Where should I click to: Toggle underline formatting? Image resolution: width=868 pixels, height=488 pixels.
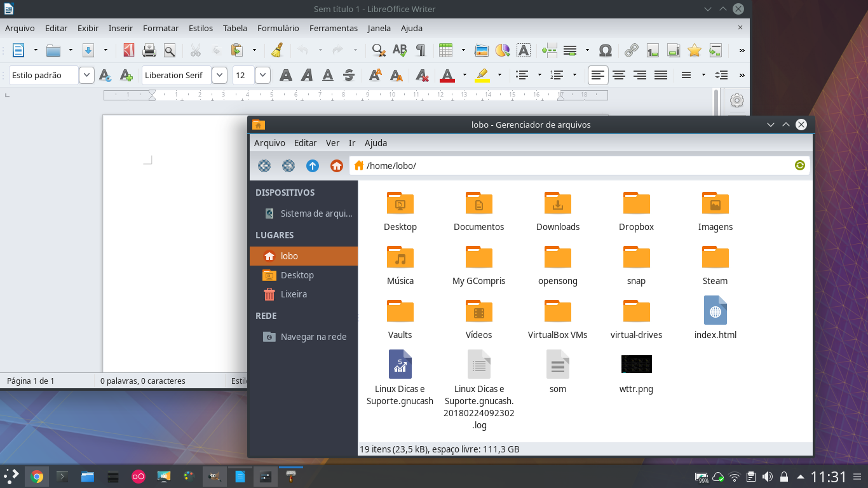(x=327, y=74)
